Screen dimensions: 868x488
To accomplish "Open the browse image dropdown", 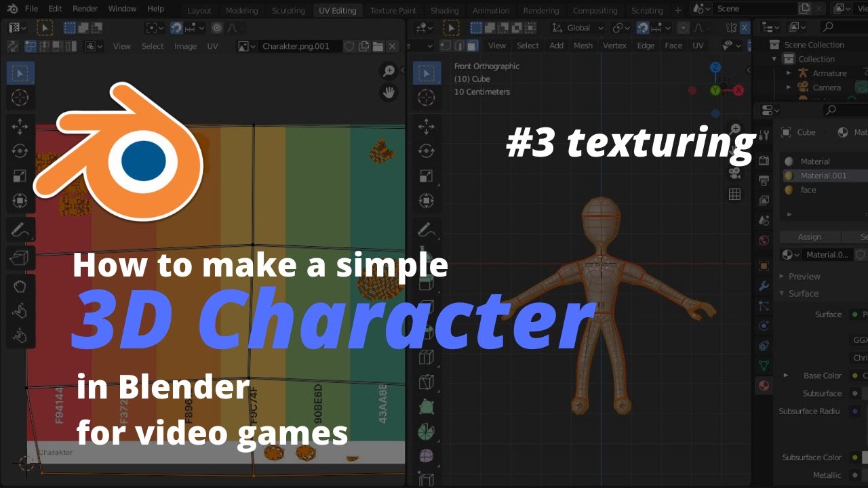I will click(x=246, y=46).
